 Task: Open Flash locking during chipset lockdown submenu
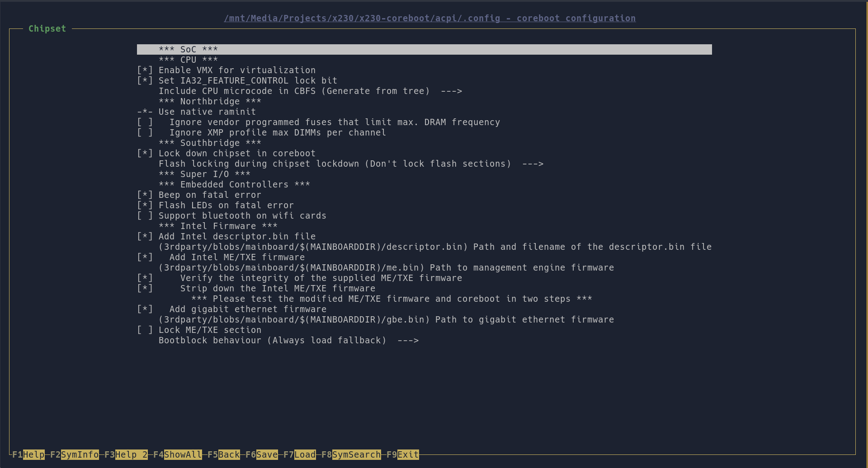(351, 164)
